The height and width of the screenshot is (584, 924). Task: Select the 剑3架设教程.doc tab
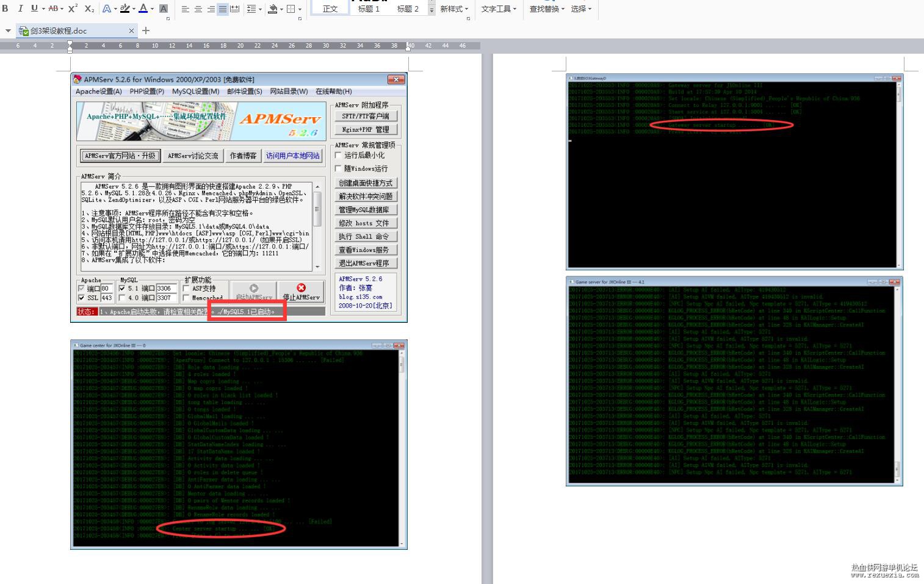(x=76, y=31)
